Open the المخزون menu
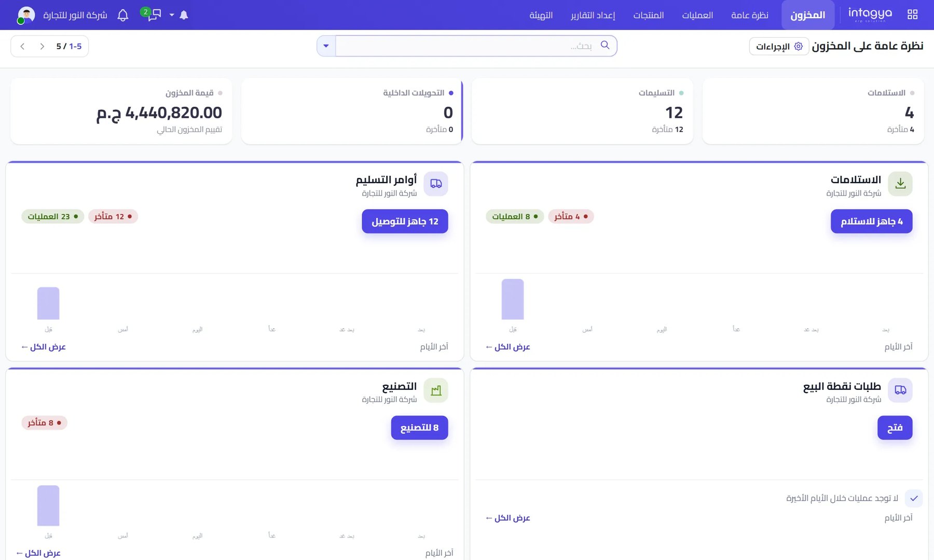 click(x=807, y=15)
